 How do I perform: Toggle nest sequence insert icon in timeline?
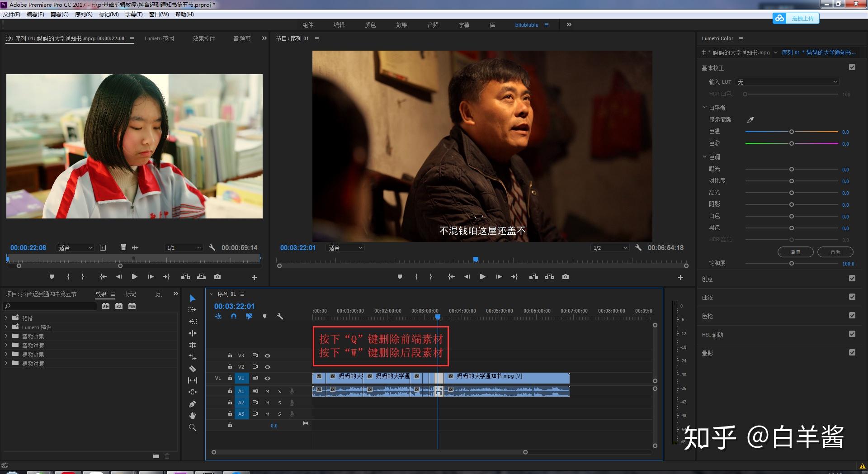218,316
